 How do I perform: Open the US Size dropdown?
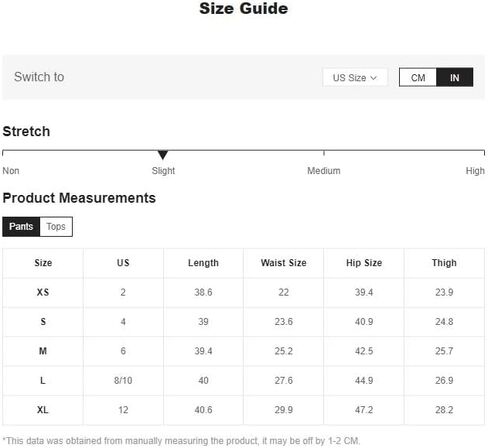(355, 78)
